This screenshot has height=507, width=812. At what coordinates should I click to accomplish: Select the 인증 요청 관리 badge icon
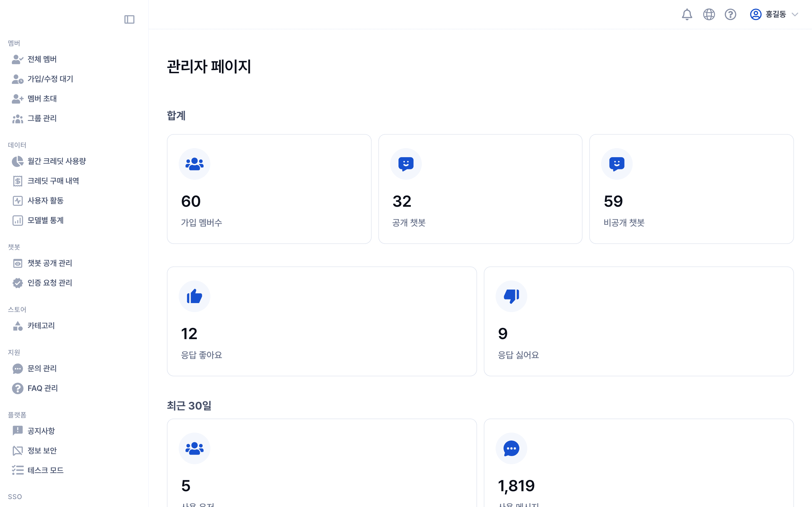17,283
